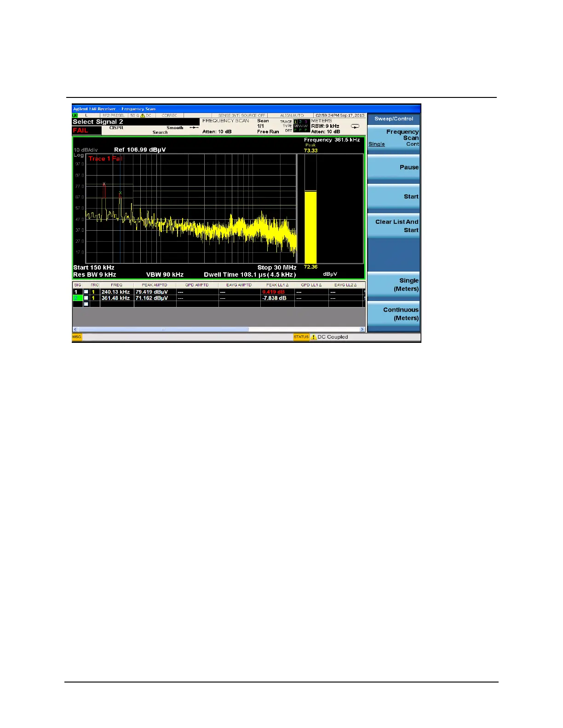Select the EAVG AMPTD column header

(239, 285)
